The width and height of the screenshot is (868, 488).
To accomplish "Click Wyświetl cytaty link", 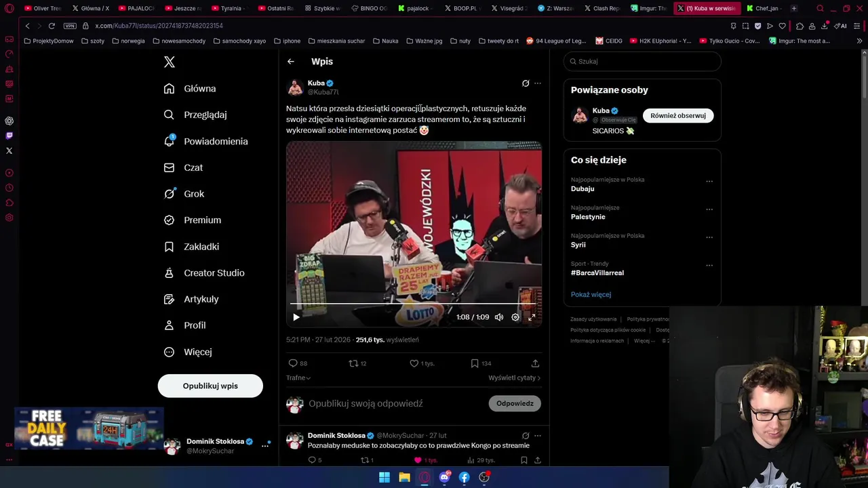I will pos(514,378).
